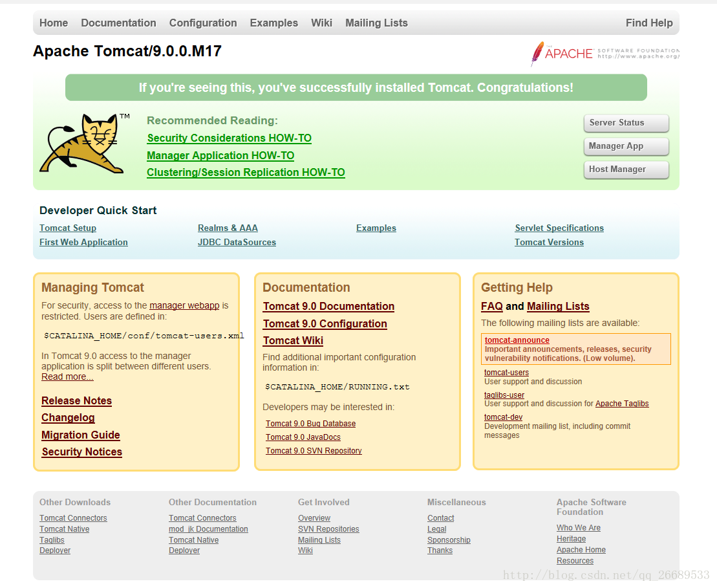Read Security Considerations HOW-TO
The height and width of the screenshot is (588, 717).
(x=229, y=138)
